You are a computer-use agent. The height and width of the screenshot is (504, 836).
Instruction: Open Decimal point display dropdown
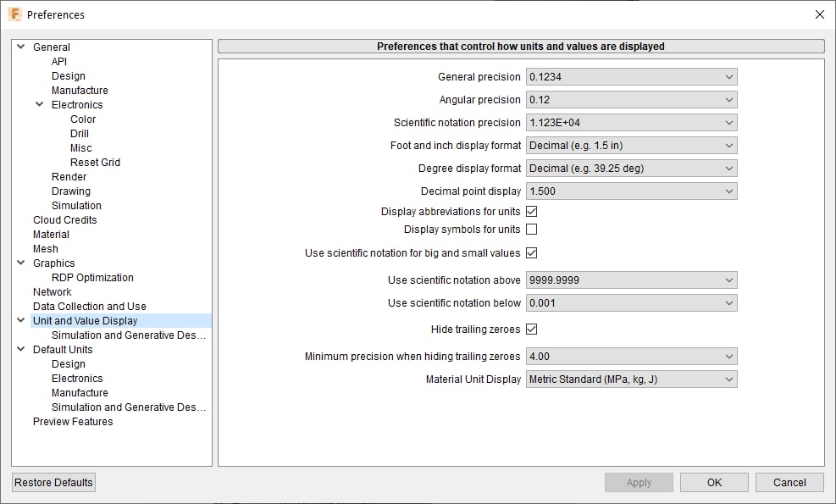pyautogui.click(x=631, y=191)
